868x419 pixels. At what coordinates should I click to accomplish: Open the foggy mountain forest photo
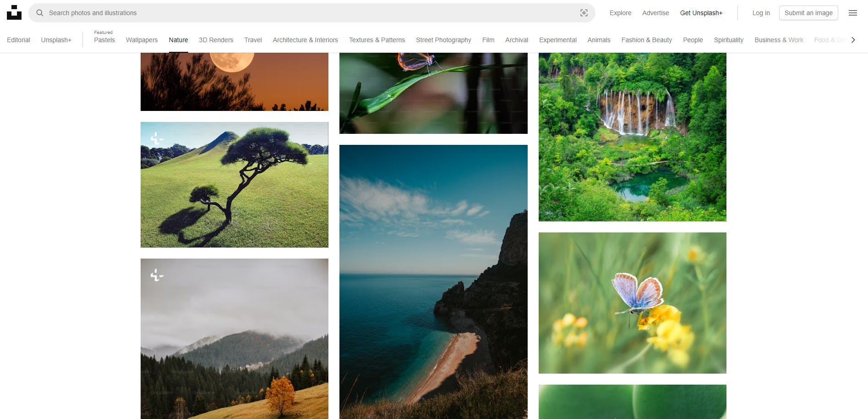(x=235, y=339)
